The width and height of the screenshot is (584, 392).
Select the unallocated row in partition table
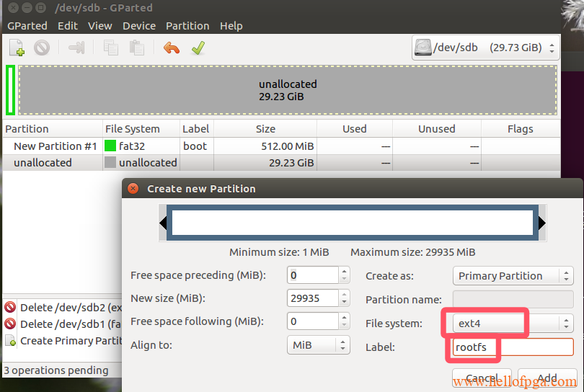(281, 163)
